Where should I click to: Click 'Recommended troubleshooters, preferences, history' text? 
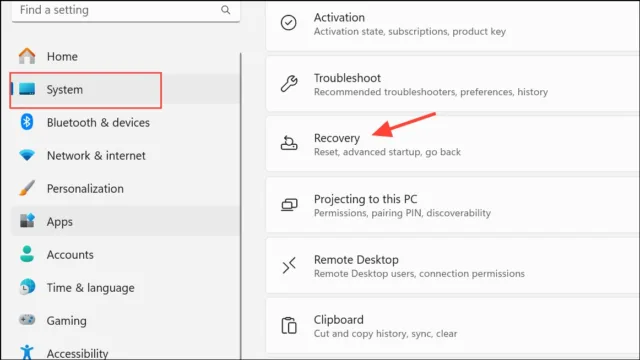[x=431, y=92]
